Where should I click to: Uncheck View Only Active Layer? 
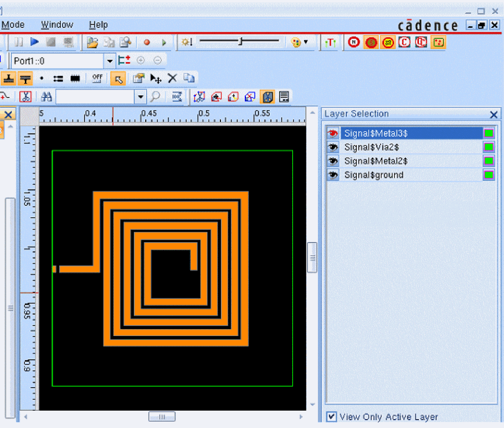(331, 417)
